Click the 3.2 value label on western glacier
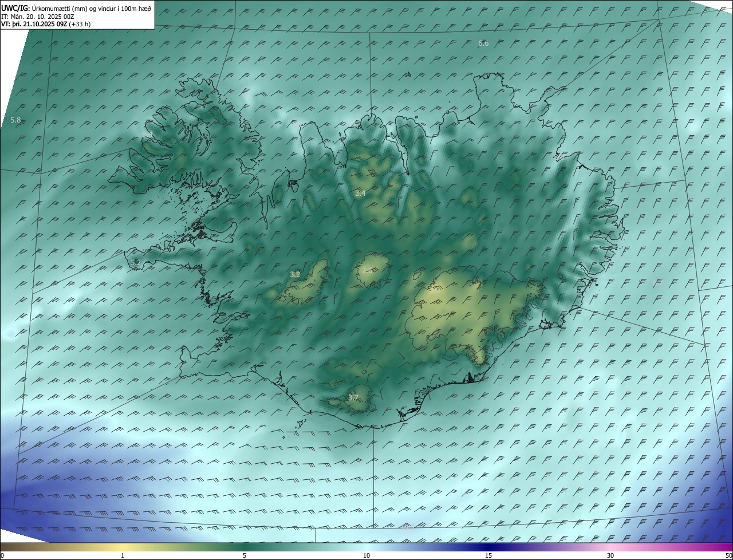733x560 pixels. (295, 274)
